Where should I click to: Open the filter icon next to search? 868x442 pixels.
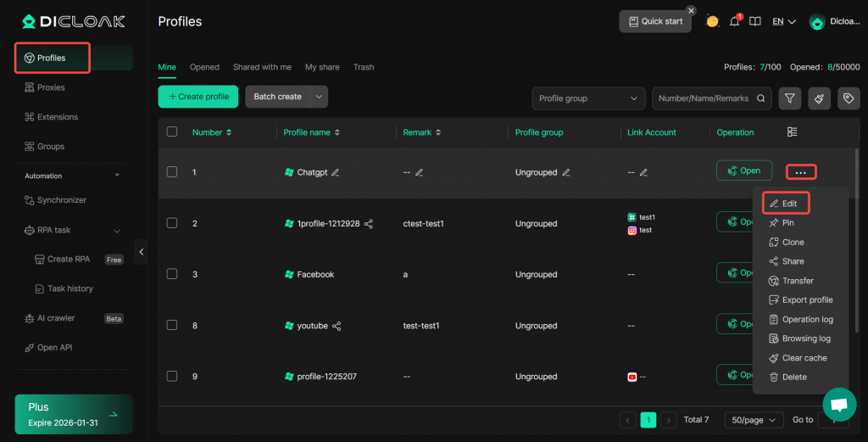[x=789, y=98]
